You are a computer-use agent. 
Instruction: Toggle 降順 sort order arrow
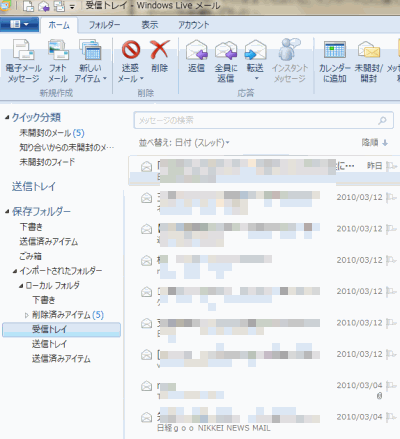pos(385,143)
